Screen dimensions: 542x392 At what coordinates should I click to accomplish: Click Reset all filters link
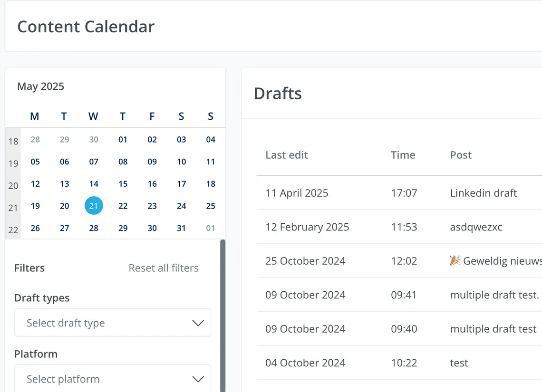tap(164, 268)
